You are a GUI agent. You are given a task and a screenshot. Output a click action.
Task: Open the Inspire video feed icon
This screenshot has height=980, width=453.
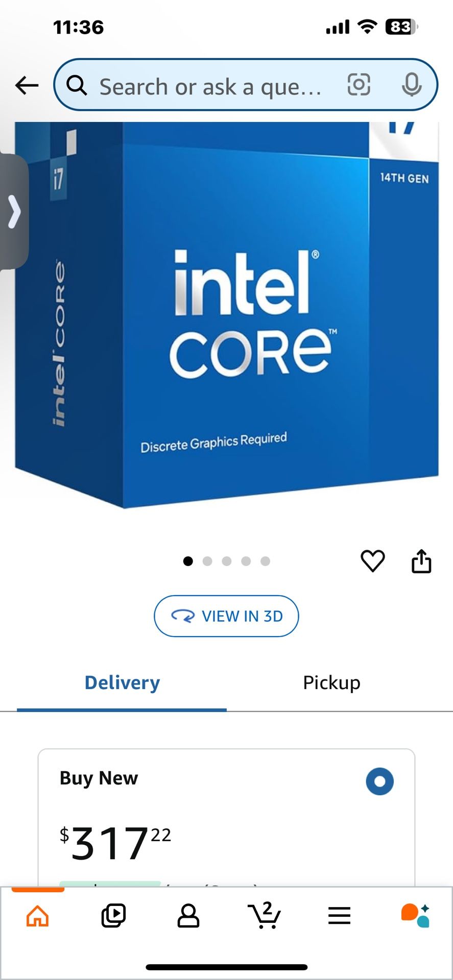113,916
